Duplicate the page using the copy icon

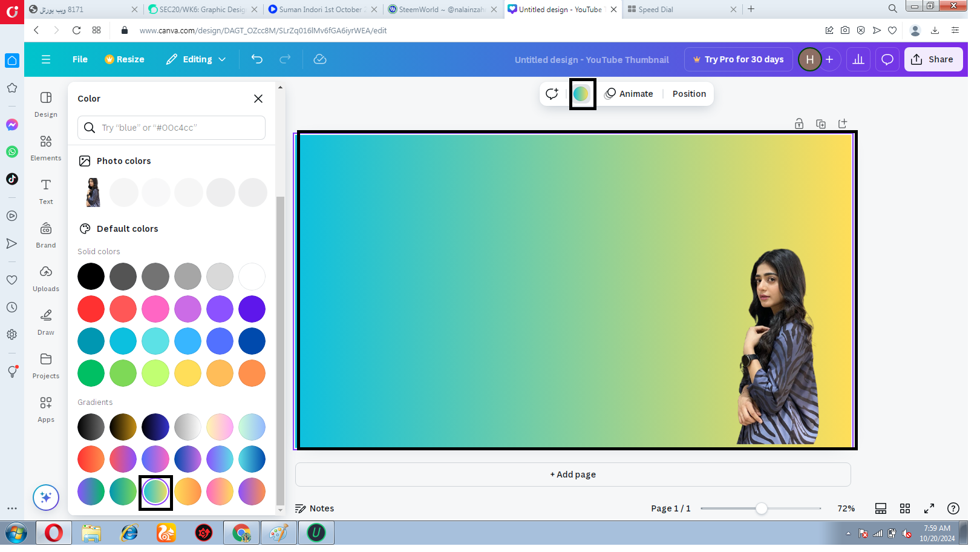(821, 123)
